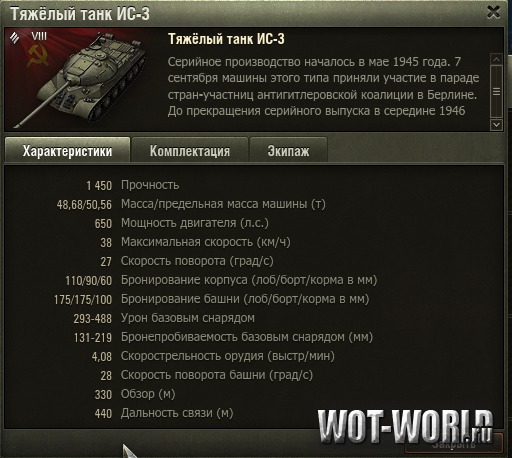The width and height of the screenshot is (512, 458).
Task: Click the Дальность связи stat row
Action: [x=164, y=413]
